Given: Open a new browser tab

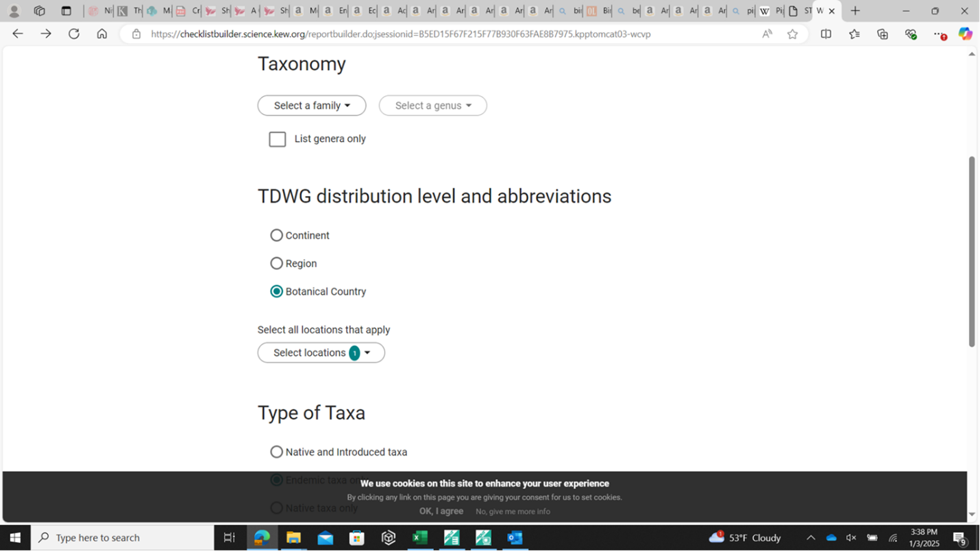Looking at the screenshot, I should pos(855,11).
